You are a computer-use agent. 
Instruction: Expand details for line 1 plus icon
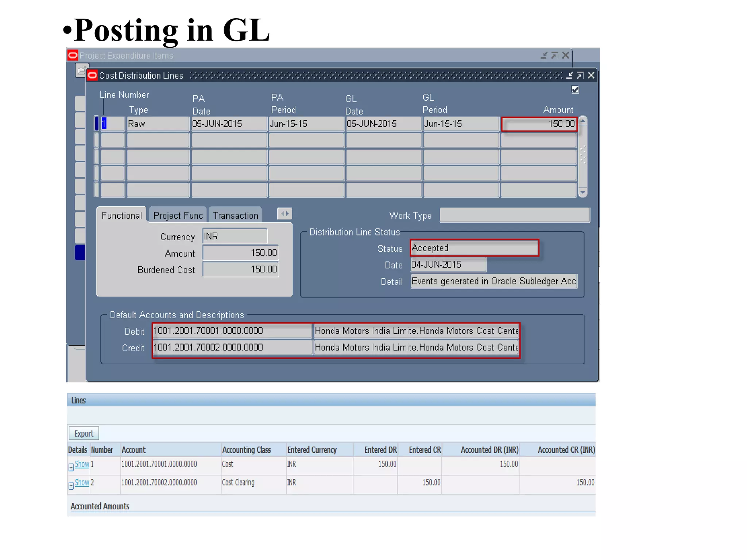click(71, 467)
